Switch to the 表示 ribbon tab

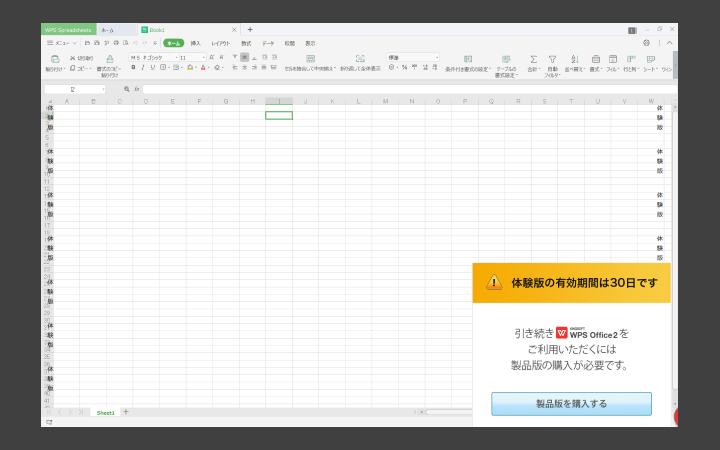[x=310, y=43]
